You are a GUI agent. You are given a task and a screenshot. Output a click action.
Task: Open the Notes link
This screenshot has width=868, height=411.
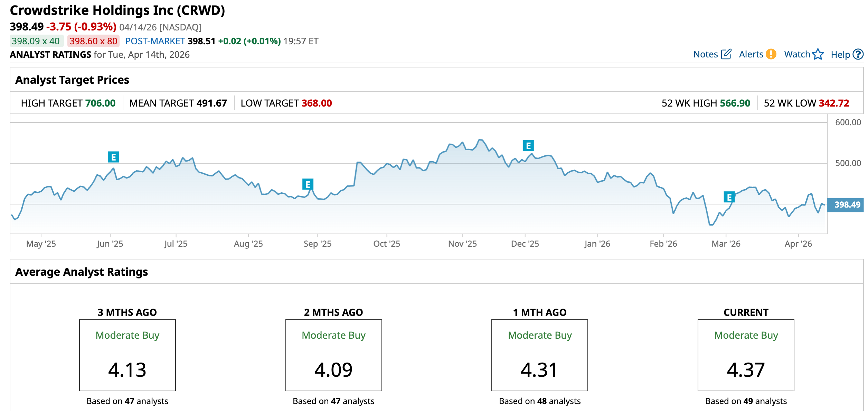point(705,54)
